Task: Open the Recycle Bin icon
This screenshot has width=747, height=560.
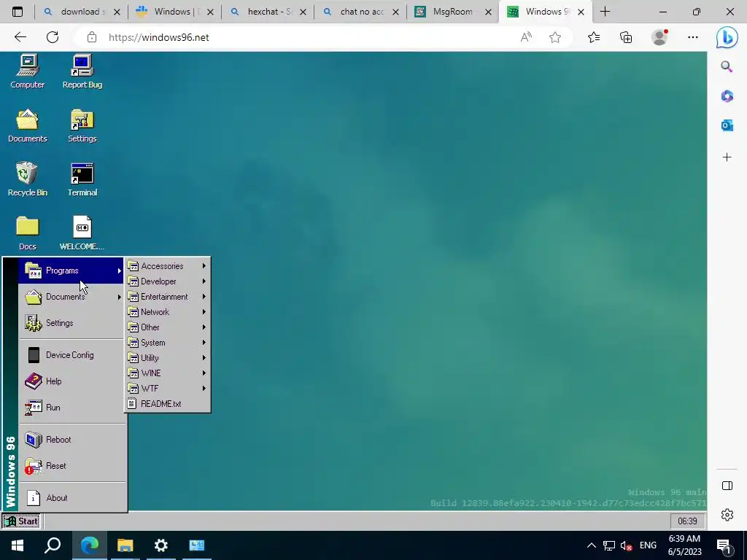Action: coord(27,179)
